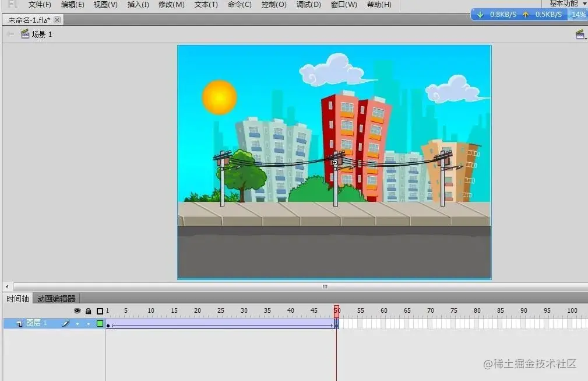Click the stage horizontal scrollbar left arrow
The image size is (588, 381).
[7, 286]
